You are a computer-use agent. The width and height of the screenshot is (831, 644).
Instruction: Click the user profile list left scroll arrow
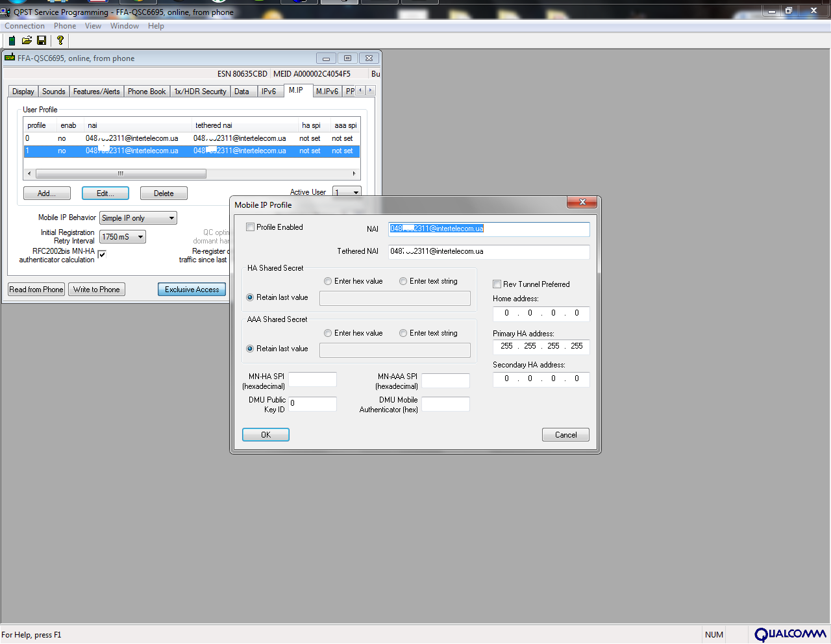[29, 173]
